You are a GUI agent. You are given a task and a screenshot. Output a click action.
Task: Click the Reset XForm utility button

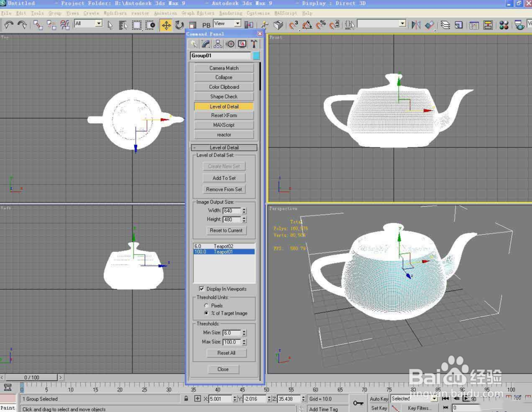point(224,116)
